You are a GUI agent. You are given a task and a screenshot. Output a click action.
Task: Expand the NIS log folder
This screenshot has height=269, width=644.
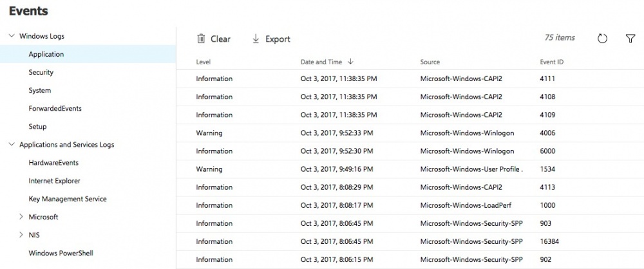click(x=21, y=235)
